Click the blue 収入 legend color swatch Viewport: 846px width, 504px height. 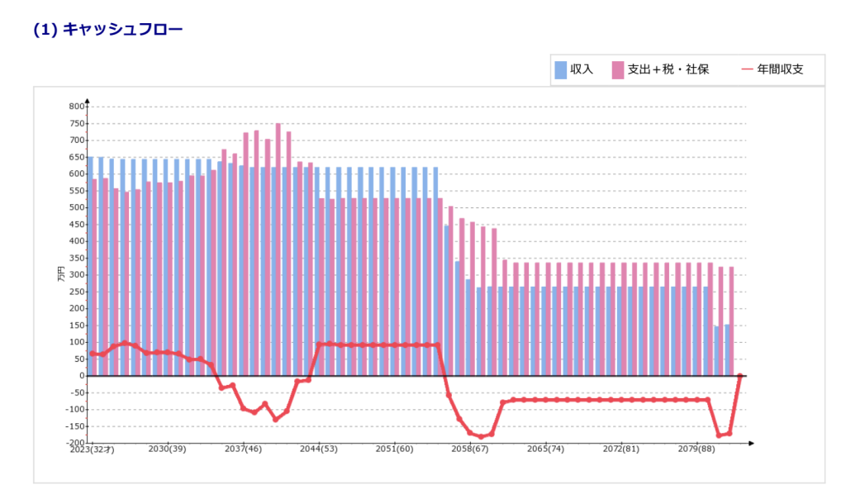point(561,69)
